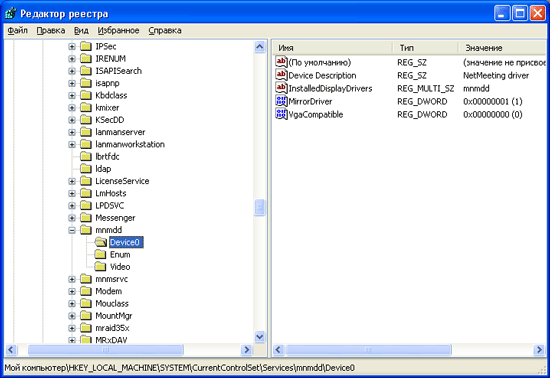Expand the IRENUM key
Screen dimensions: 550x378
(x=72, y=59)
